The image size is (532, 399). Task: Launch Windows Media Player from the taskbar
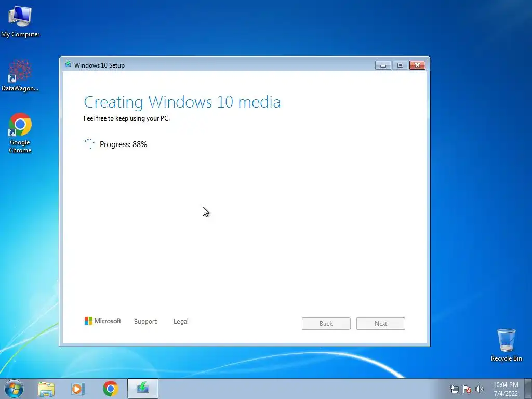pyautogui.click(x=78, y=389)
